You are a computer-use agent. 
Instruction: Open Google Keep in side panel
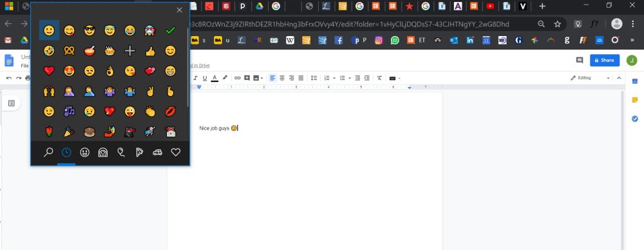(x=634, y=100)
